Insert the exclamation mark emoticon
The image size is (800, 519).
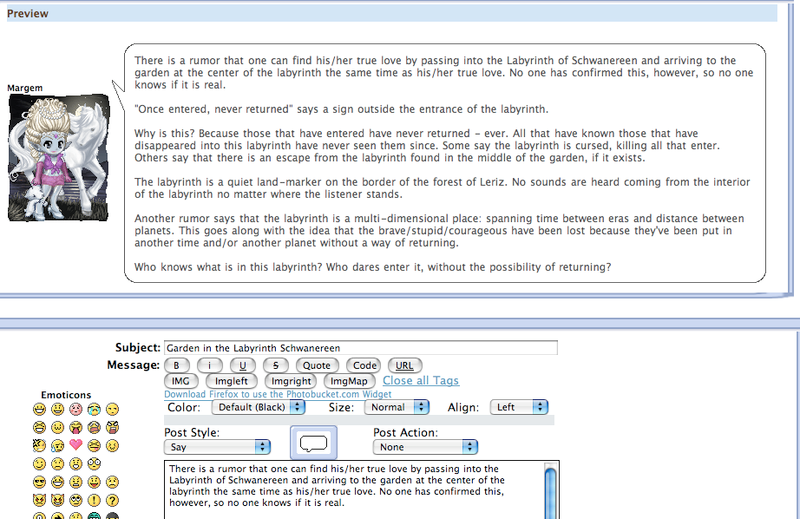tap(94, 500)
